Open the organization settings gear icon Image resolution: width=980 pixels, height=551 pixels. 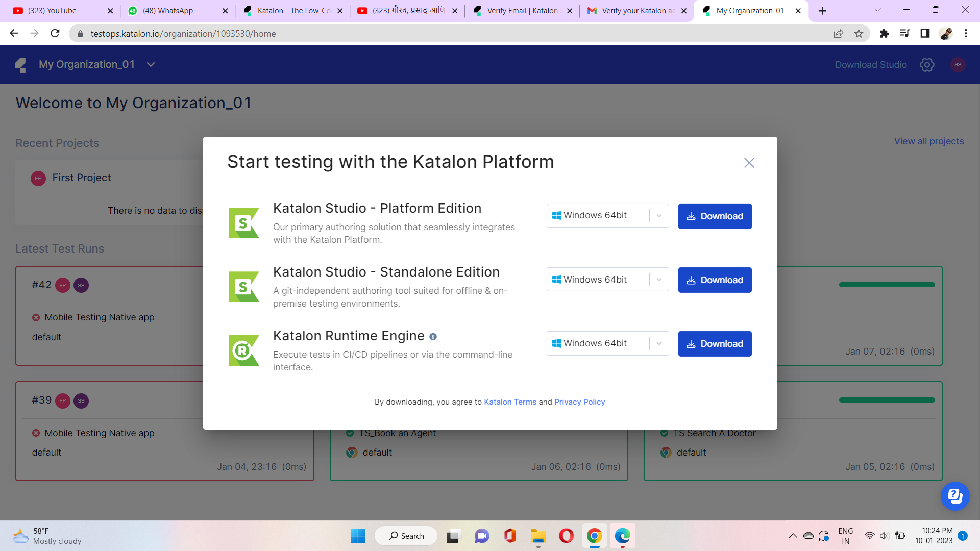pyautogui.click(x=927, y=65)
